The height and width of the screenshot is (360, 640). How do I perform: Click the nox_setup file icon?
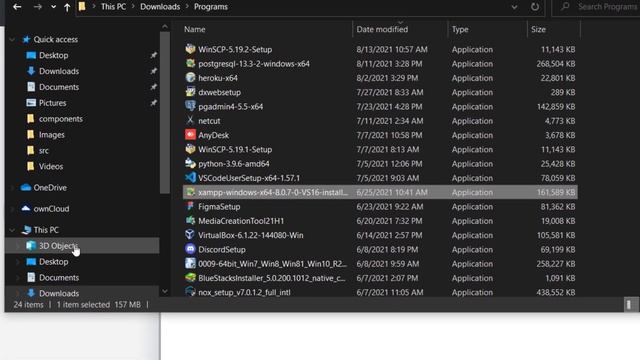[190, 292]
